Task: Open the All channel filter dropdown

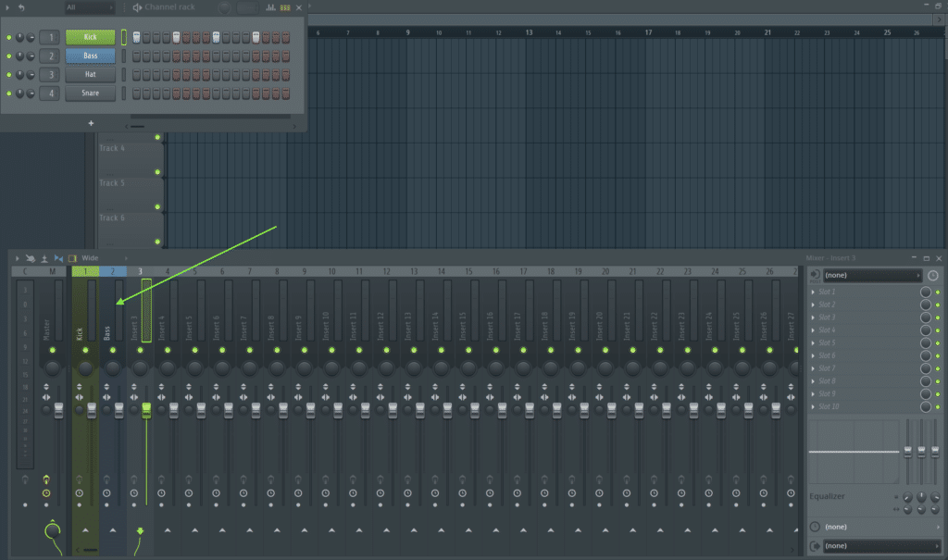Action: pos(90,7)
